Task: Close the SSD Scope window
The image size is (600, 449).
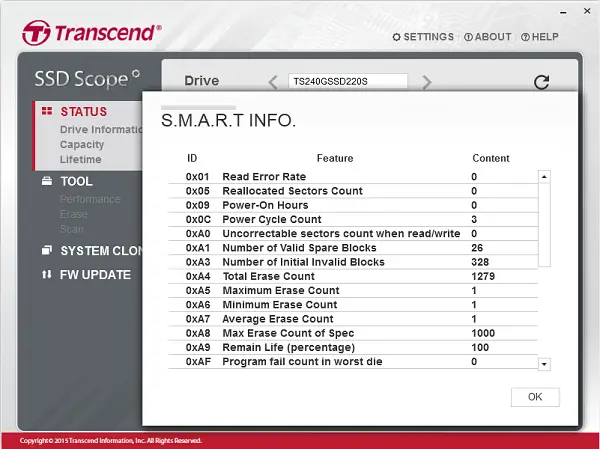Action: coord(587,11)
